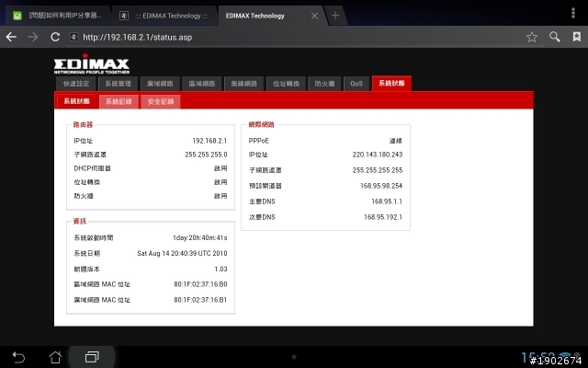Reload the router status page

point(55,37)
